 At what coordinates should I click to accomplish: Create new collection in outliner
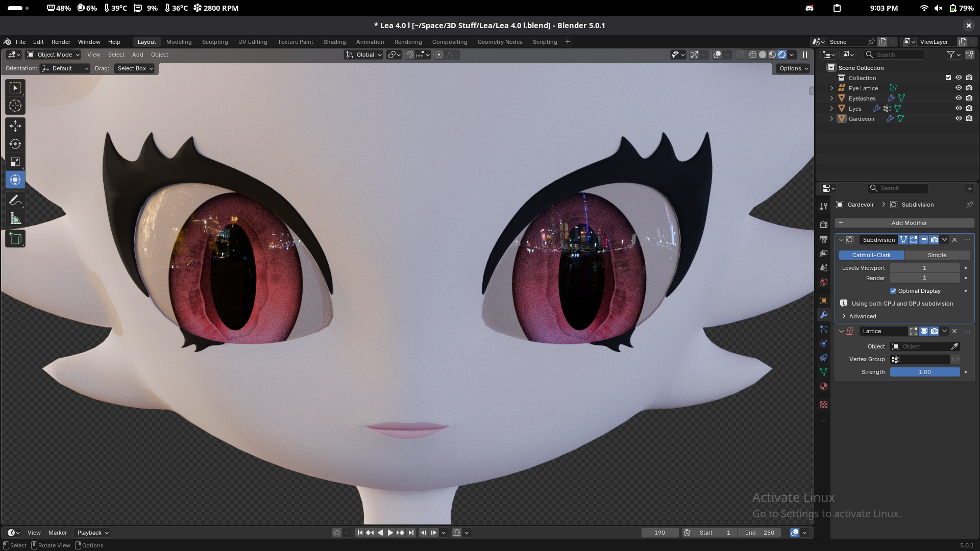[970, 55]
